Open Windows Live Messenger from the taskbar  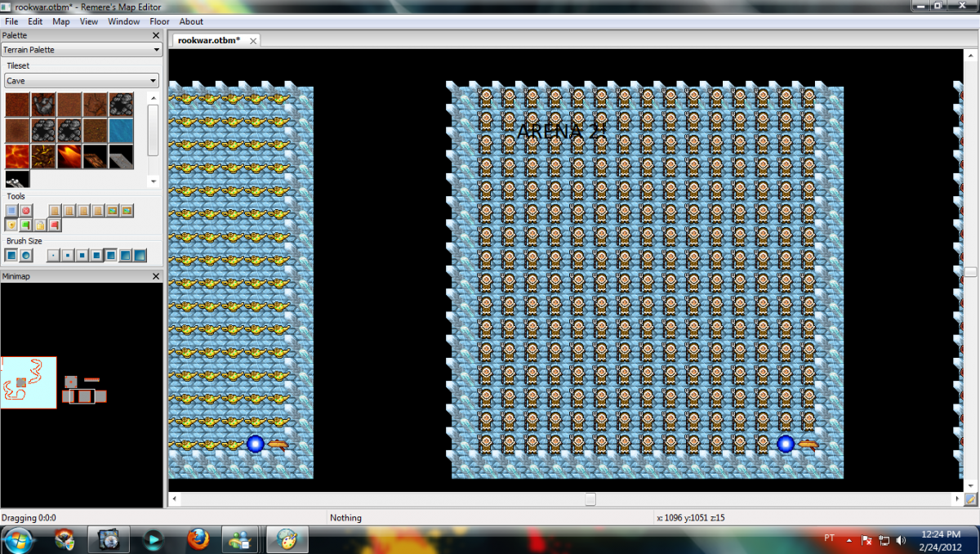[x=240, y=539]
